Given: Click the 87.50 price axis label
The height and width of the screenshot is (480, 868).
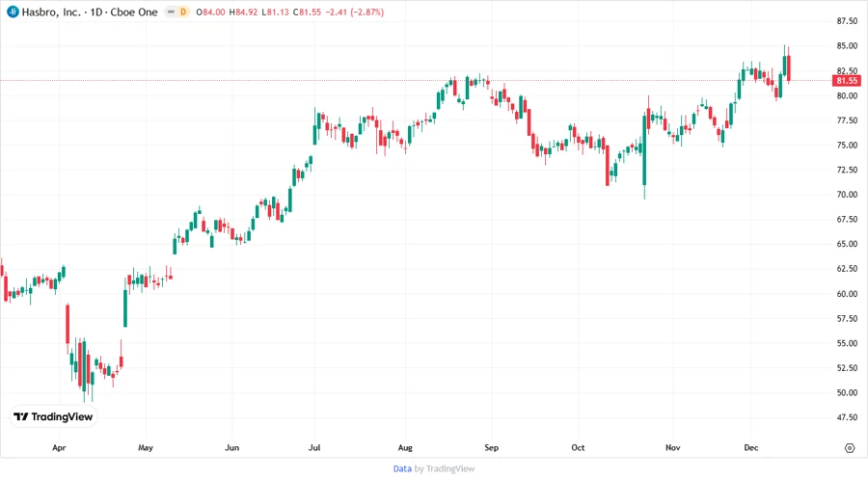Looking at the screenshot, I should (847, 21).
